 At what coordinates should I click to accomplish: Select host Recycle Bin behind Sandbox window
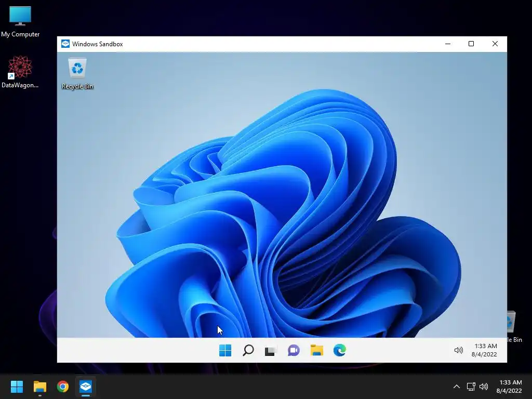pos(514,326)
